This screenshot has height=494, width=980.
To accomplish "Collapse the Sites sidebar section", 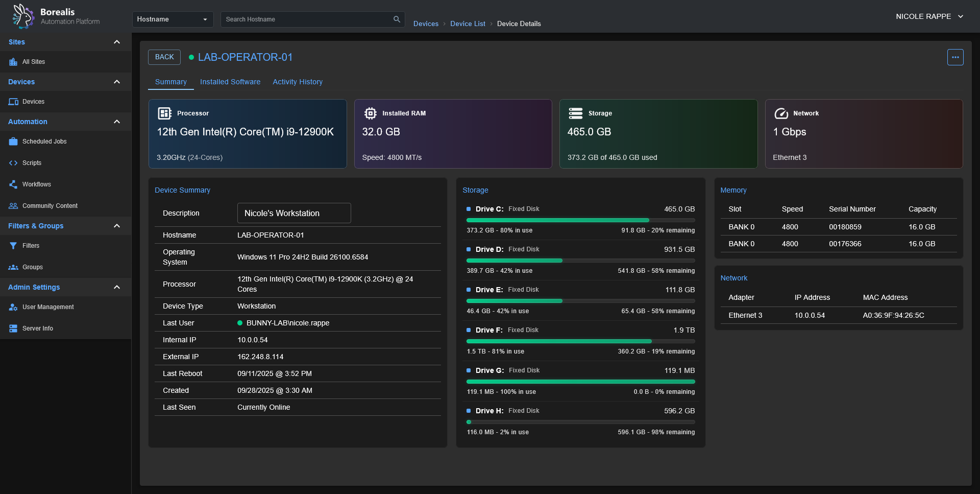I will (x=117, y=42).
